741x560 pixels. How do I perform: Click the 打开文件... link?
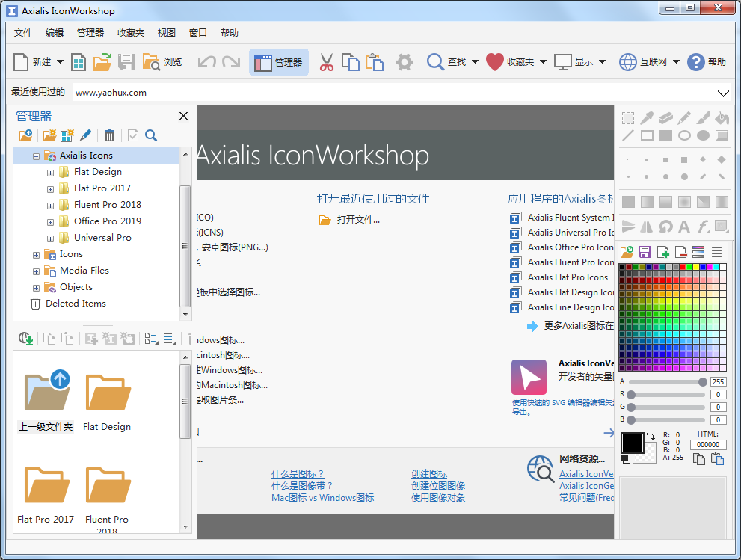(357, 220)
